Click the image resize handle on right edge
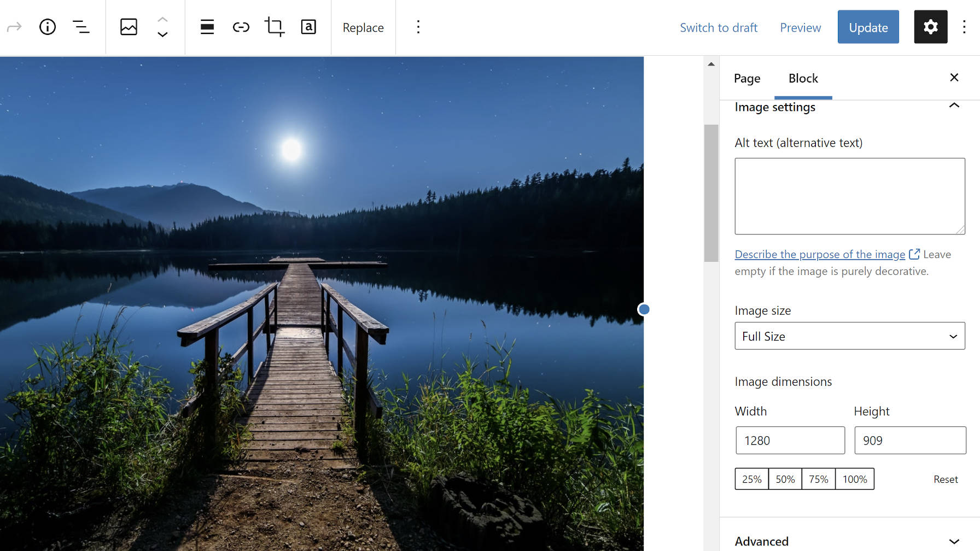Image resolution: width=980 pixels, height=551 pixels. point(644,309)
